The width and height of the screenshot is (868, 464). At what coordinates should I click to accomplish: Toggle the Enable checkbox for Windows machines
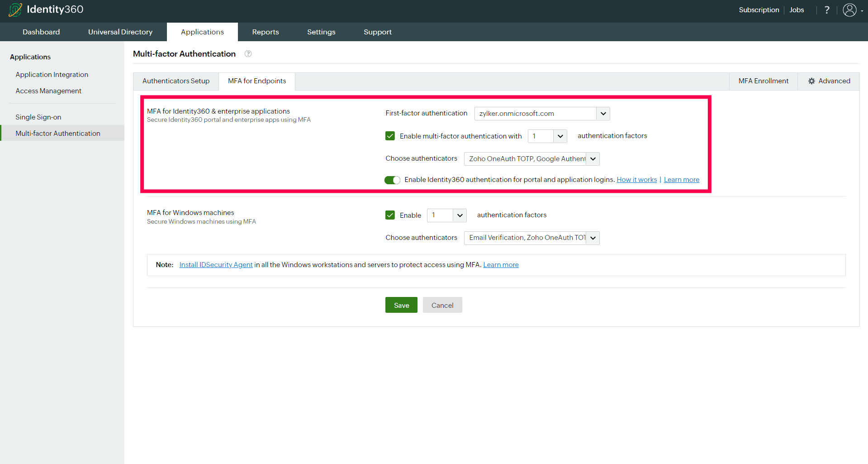(x=390, y=215)
